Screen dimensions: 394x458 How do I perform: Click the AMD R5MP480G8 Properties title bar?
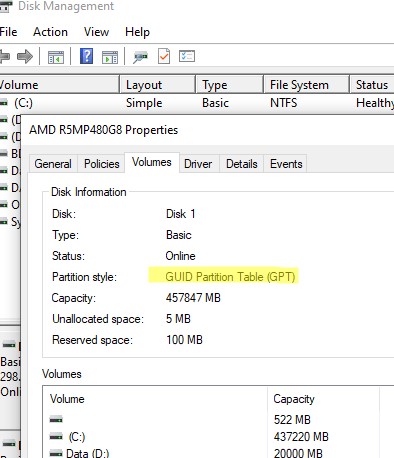click(x=207, y=130)
